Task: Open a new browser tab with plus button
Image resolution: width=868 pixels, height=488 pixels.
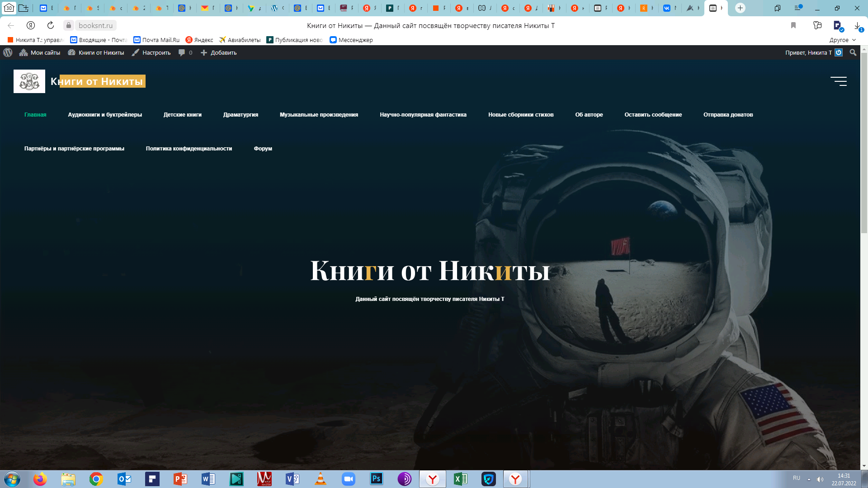Action: 740,8
